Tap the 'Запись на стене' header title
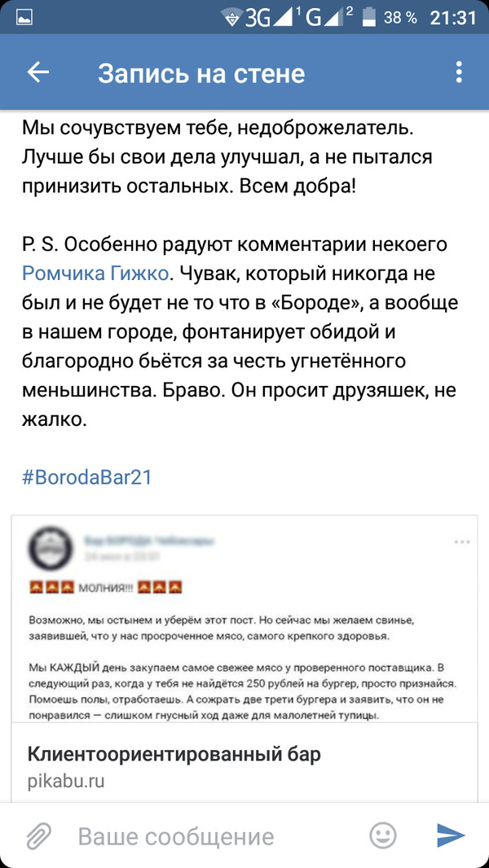The width and height of the screenshot is (489, 868). (201, 73)
